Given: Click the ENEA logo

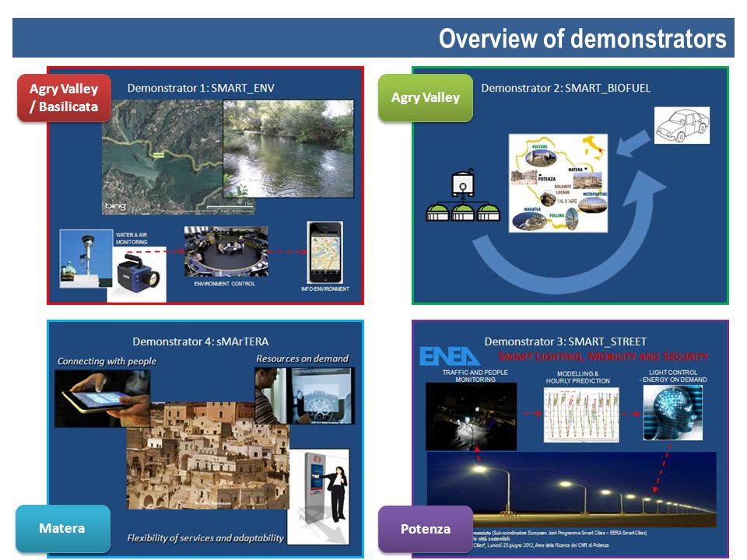Looking at the screenshot, I should click(x=449, y=356).
